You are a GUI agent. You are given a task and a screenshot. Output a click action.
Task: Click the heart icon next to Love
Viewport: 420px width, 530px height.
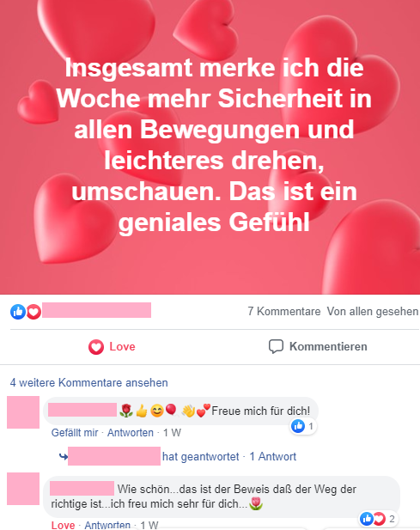point(96,347)
